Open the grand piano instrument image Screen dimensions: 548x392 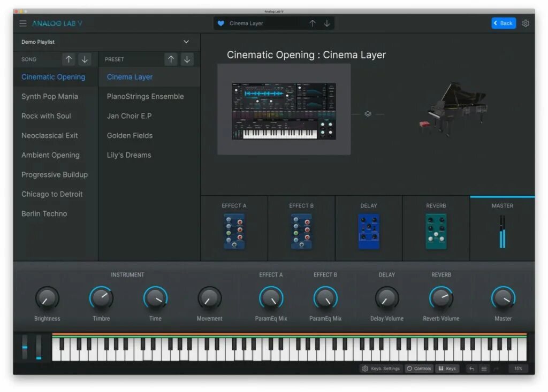(x=454, y=109)
